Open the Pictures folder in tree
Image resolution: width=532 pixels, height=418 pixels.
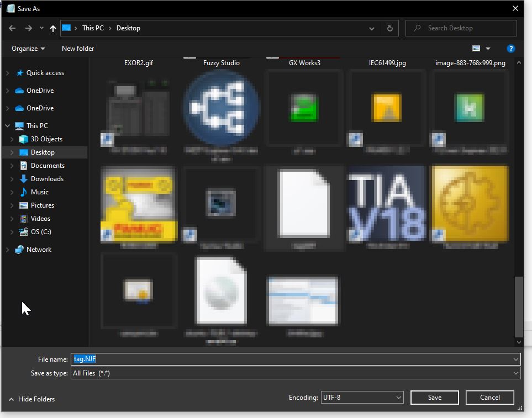click(x=43, y=205)
